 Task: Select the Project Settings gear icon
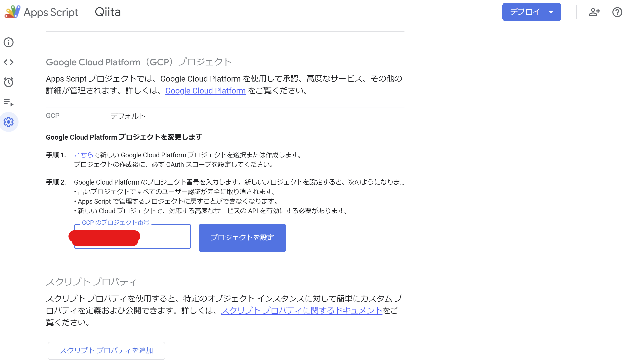click(x=9, y=122)
